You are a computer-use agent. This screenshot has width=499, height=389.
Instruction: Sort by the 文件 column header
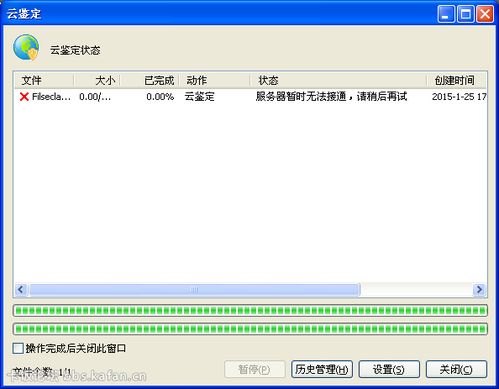click(44, 80)
